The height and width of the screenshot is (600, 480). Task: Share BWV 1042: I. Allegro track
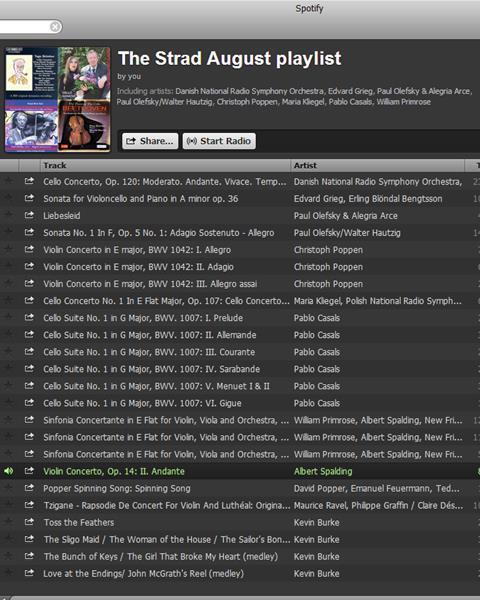pos(29,249)
